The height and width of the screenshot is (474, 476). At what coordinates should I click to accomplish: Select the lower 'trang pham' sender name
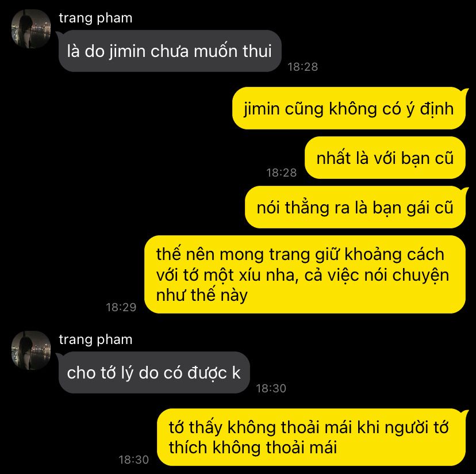point(95,340)
